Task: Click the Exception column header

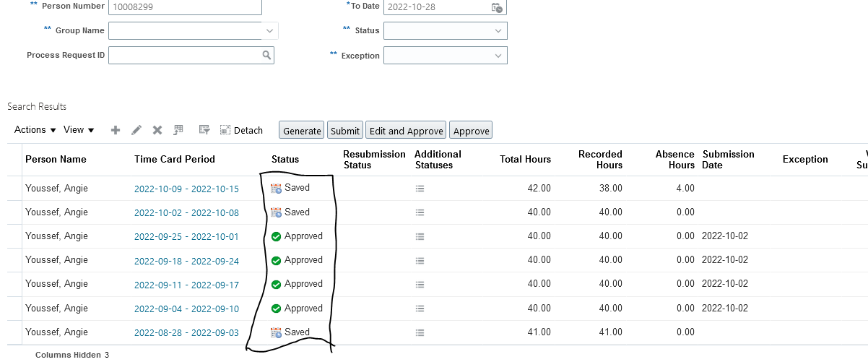Action: (805, 159)
